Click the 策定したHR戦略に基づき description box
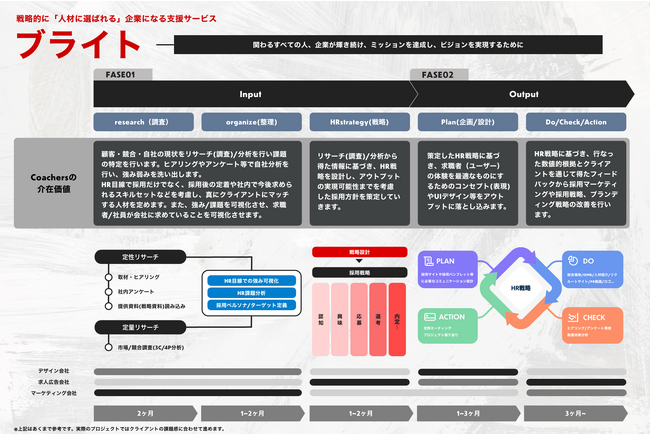The height and width of the screenshot is (434, 650). (x=468, y=183)
